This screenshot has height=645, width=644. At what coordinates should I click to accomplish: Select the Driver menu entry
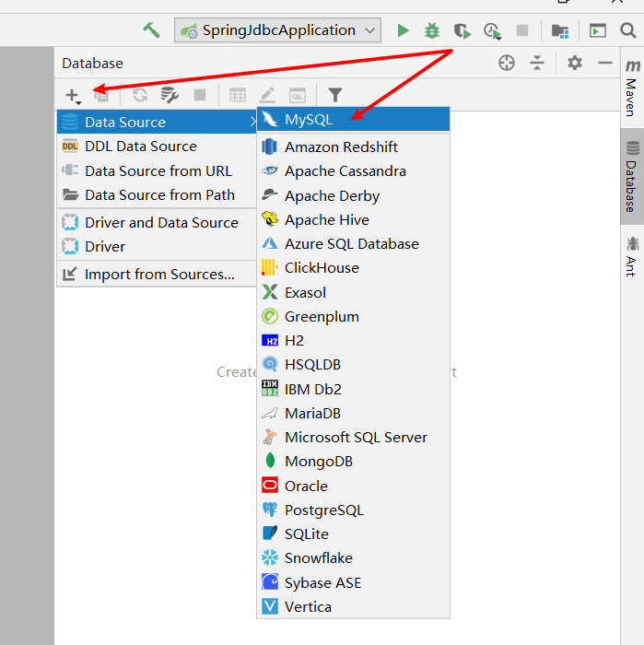[x=157, y=246]
